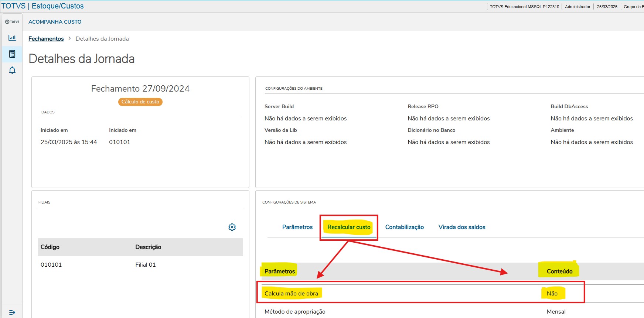Expand sidebar with the arrow menu icon

(12, 312)
